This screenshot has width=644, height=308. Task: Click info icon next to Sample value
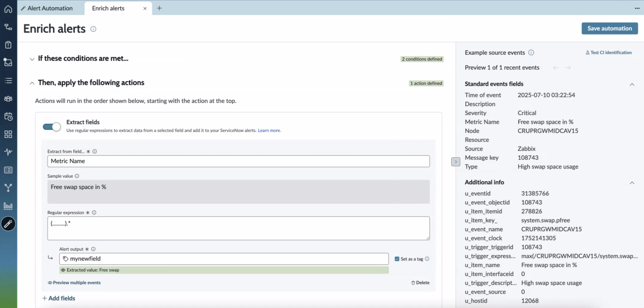point(77,176)
